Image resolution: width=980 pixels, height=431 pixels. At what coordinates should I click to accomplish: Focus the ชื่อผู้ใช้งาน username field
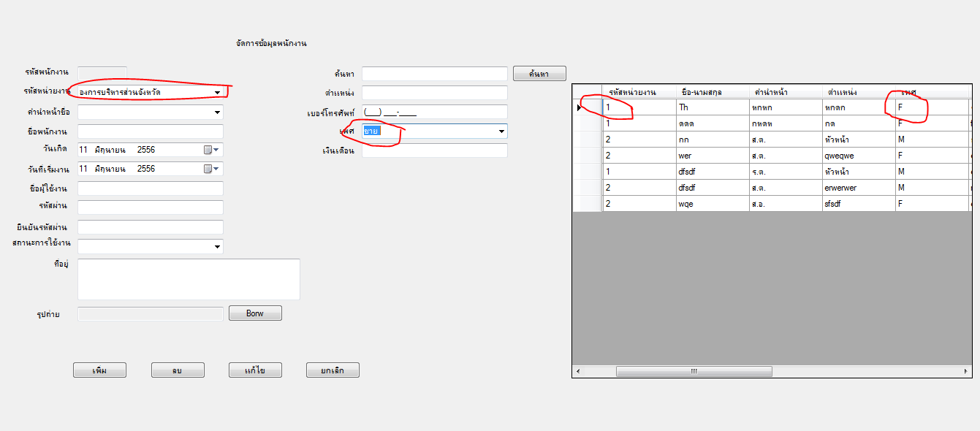click(x=150, y=188)
